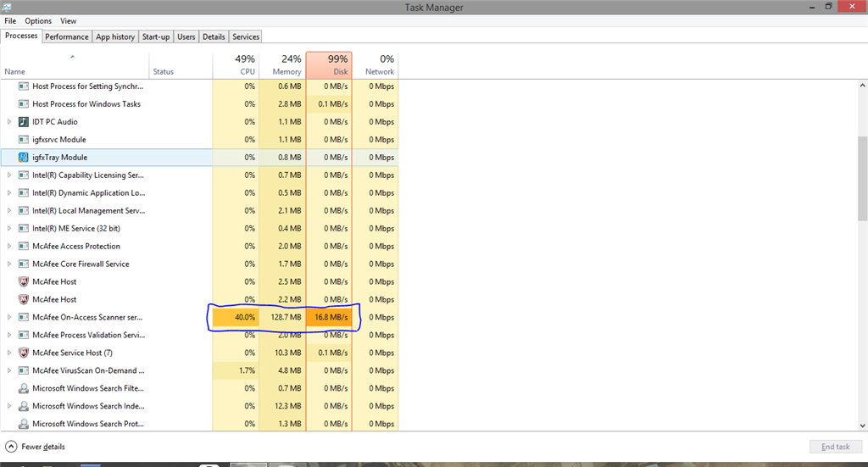Screen dimensions: 868x467
Task: Click the scrollbar up arrow
Action: (x=862, y=86)
